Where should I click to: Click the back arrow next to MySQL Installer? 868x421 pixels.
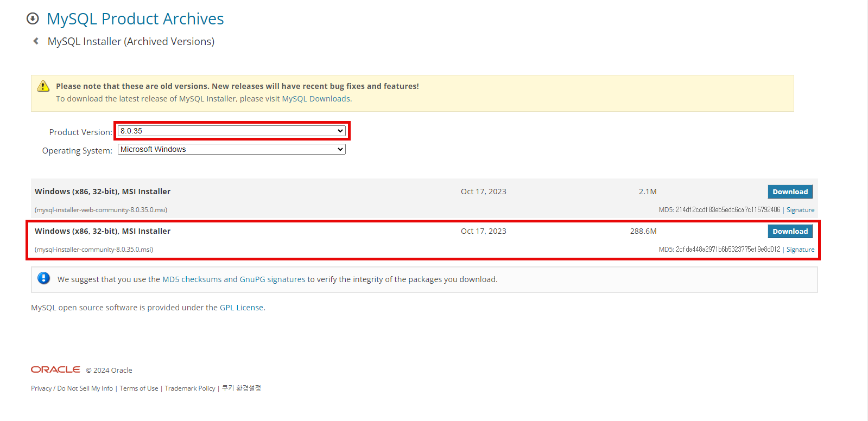click(36, 41)
